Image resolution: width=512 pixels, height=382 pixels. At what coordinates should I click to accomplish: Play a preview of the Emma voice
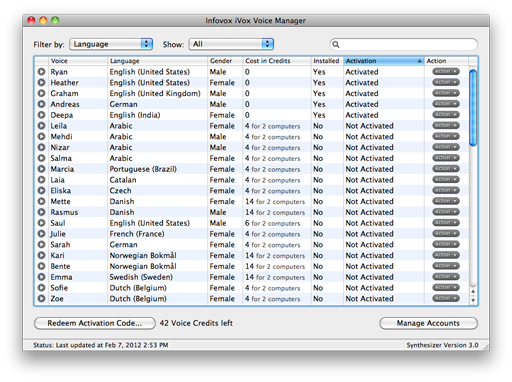pos(41,277)
